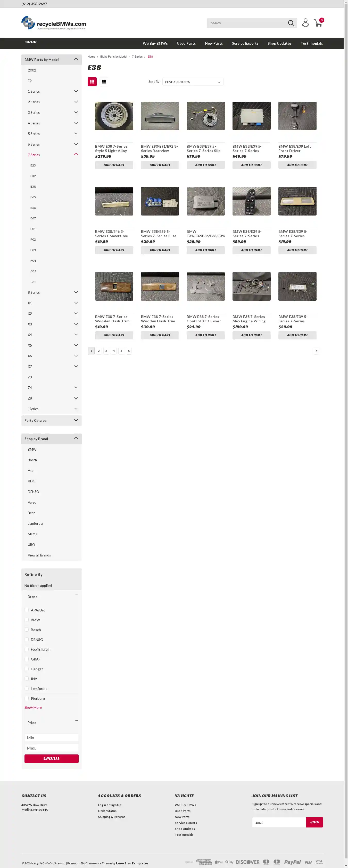Image resolution: width=348 pixels, height=868 pixels.
Task: Open the Testimonials menu item
Action: point(311,43)
